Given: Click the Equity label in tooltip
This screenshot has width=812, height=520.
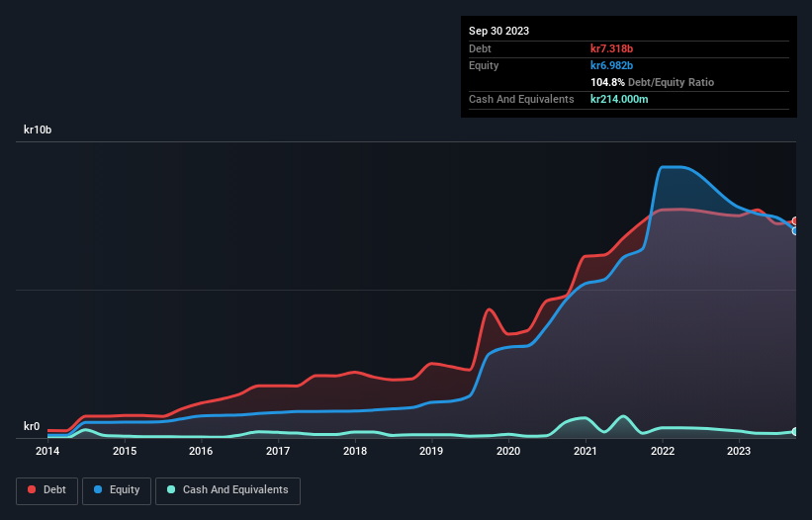Looking at the screenshot, I should click(x=484, y=65).
